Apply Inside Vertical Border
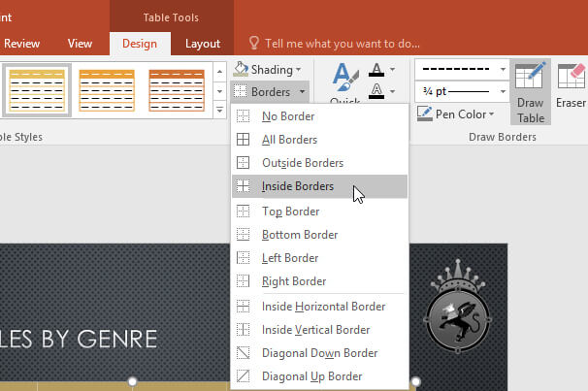 [x=319, y=330]
